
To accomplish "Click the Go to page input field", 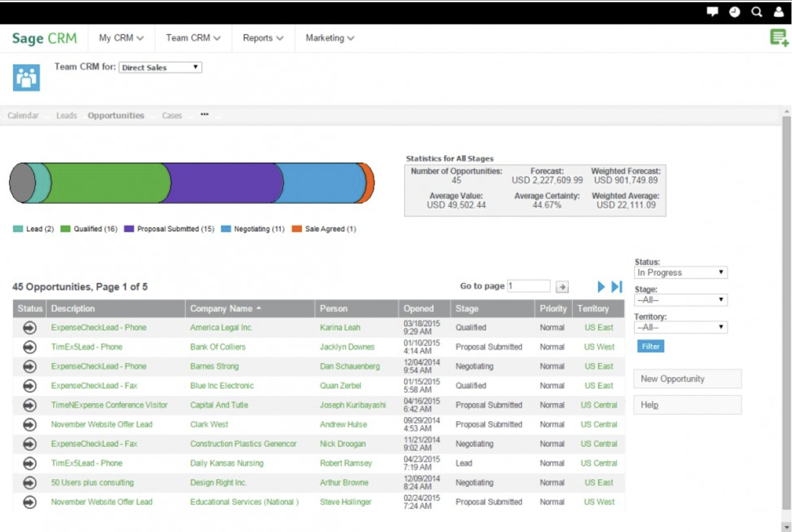I will [x=529, y=286].
